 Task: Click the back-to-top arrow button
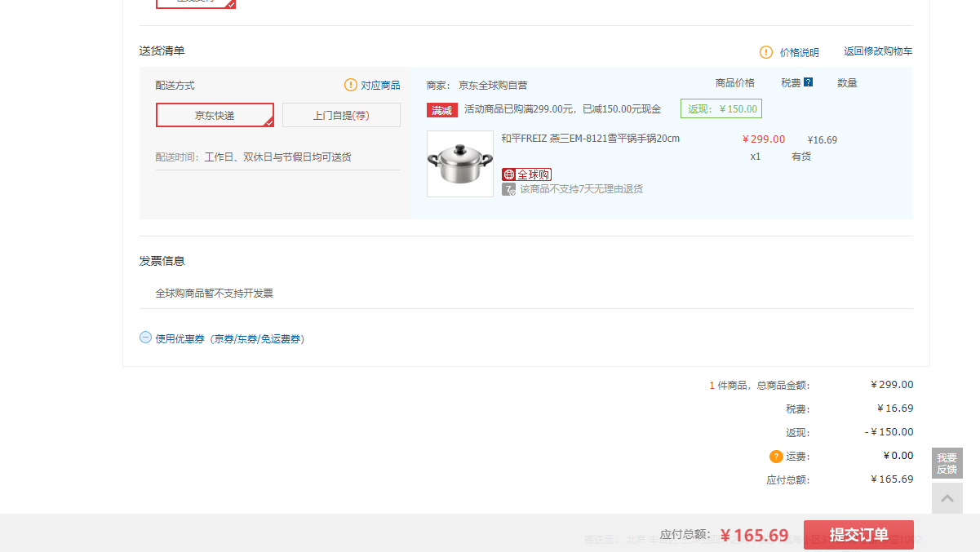click(x=947, y=498)
